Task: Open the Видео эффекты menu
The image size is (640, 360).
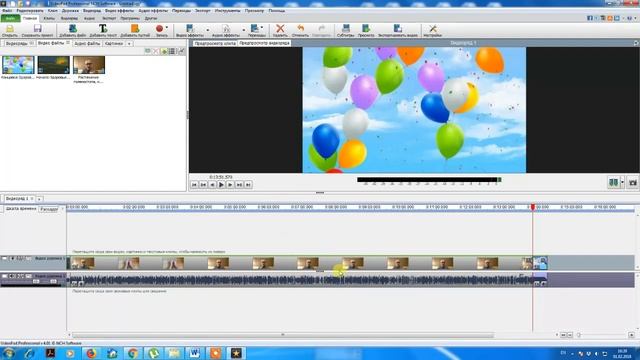Action: point(119,11)
